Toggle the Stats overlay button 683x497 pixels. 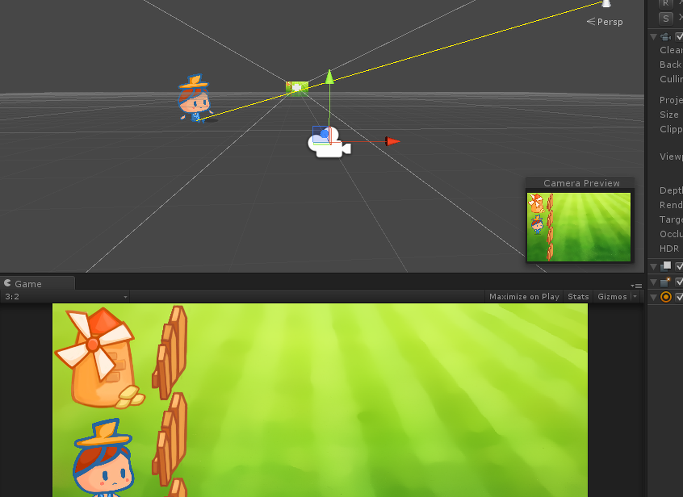(578, 297)
